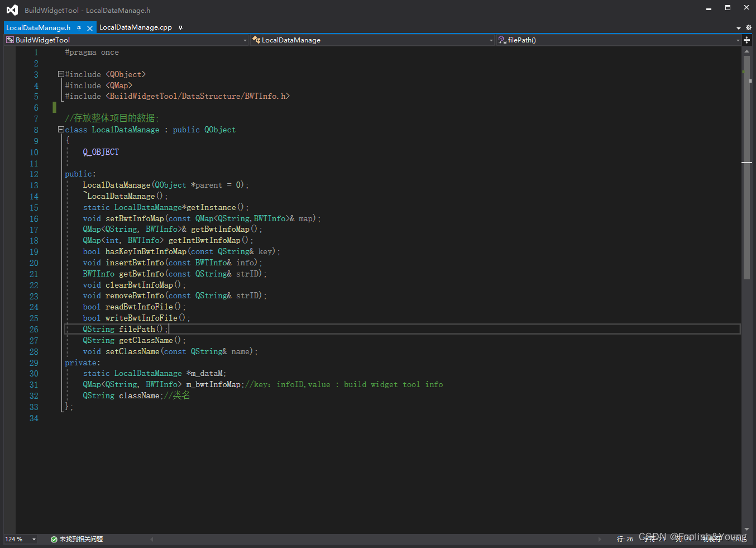
Task: Unpin the LocalDataManage.h tab
Action: pos(80,27)
